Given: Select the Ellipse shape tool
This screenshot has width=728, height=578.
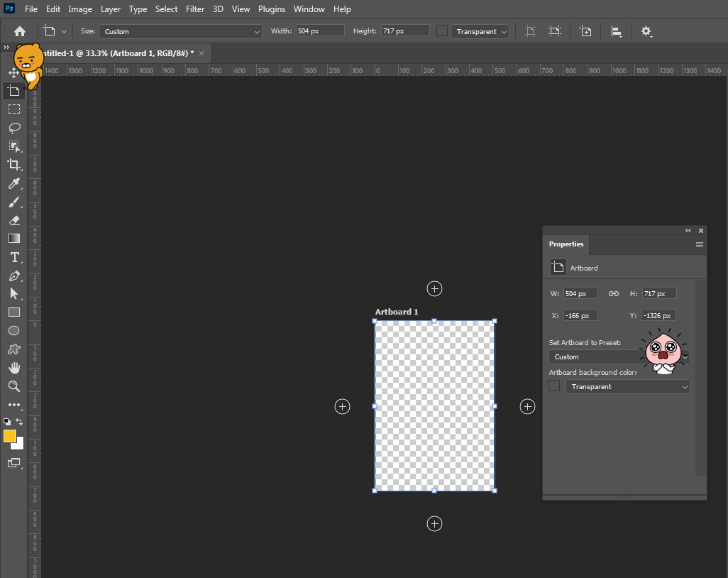Looking at the screenshot, I should [x=14, y=330].
